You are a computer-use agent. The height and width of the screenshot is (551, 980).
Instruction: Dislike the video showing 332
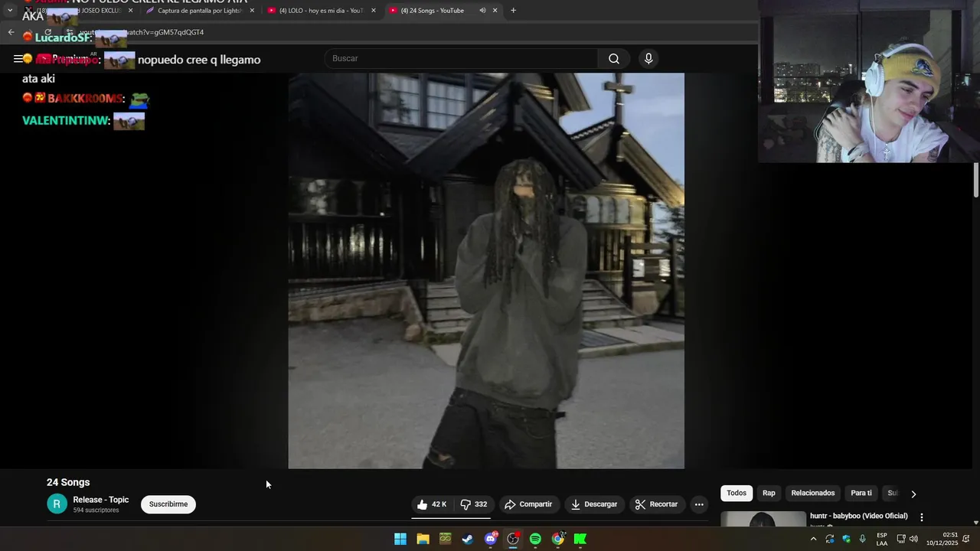[x=473, y=504]
